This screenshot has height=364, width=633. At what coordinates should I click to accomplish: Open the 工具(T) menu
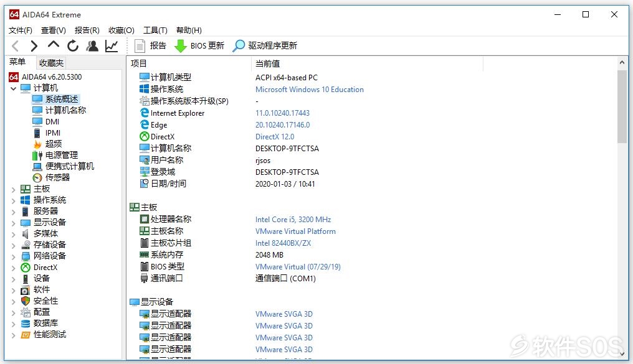(x=155, y=30)
